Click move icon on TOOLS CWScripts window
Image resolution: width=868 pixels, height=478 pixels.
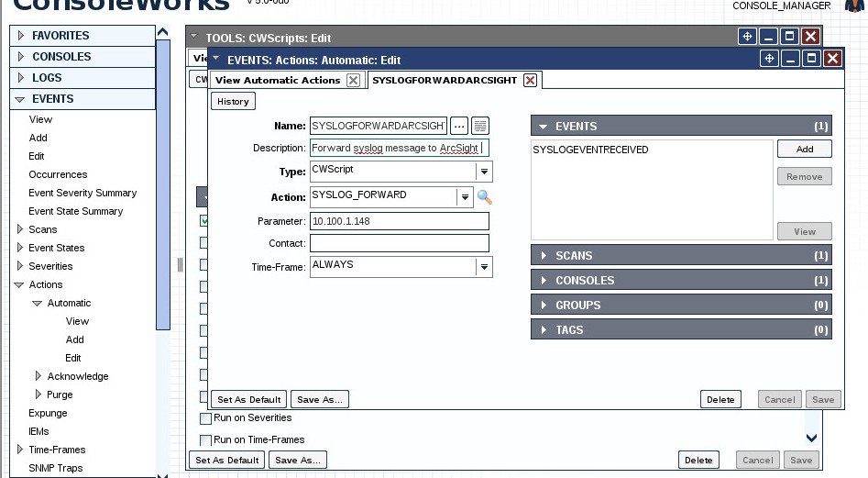747,37
